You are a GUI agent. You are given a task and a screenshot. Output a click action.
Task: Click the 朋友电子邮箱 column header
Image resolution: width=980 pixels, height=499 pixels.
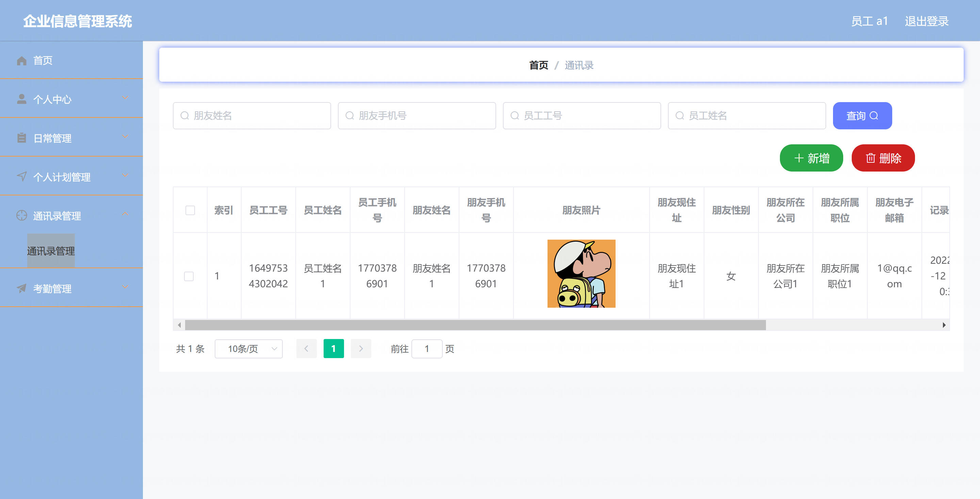[x=894, y=210]
